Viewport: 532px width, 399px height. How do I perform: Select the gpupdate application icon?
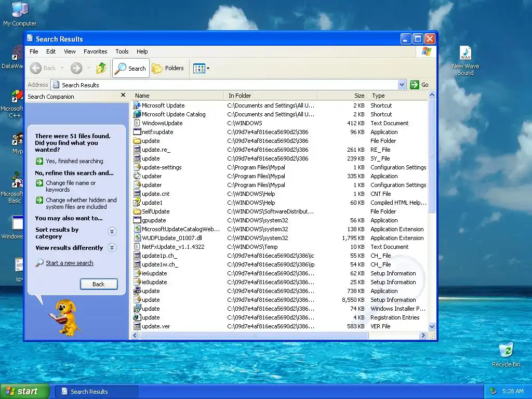pyautogui.click(x=137, y=220)
